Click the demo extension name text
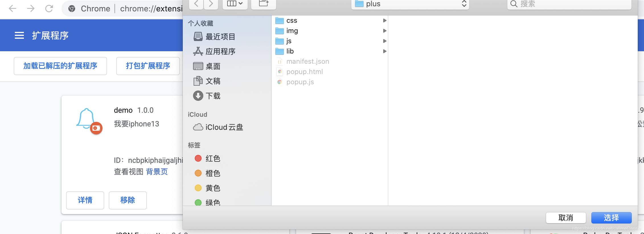 pyautogui.click(x=123, y=110)
